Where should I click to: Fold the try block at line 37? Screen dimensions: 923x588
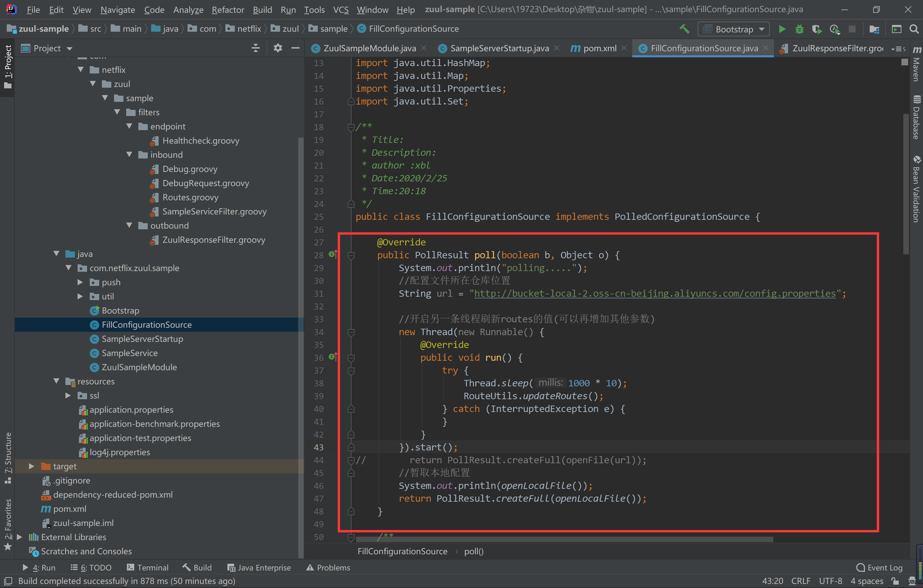(351, 371)
